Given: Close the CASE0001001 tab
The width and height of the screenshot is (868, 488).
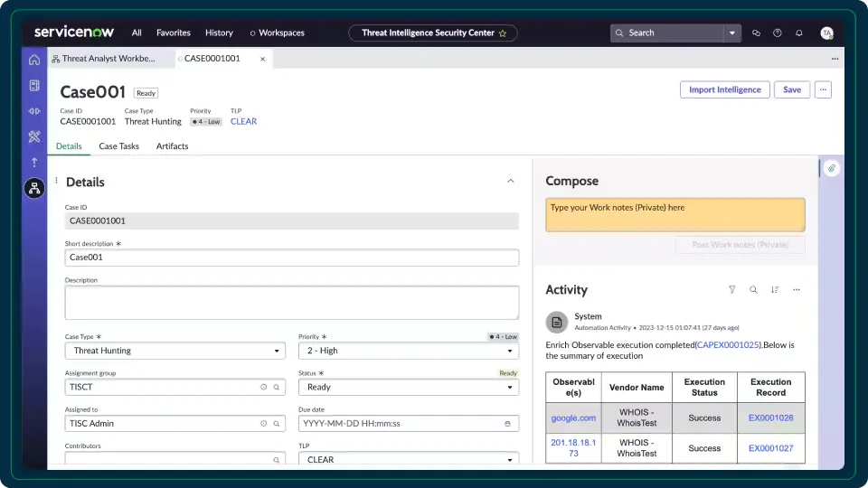Looking at the screenshot, I should (x=262, y=59).
